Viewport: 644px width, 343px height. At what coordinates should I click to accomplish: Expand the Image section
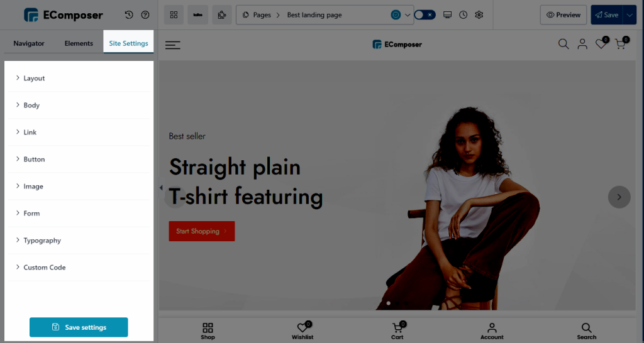(x=79, y=187)
